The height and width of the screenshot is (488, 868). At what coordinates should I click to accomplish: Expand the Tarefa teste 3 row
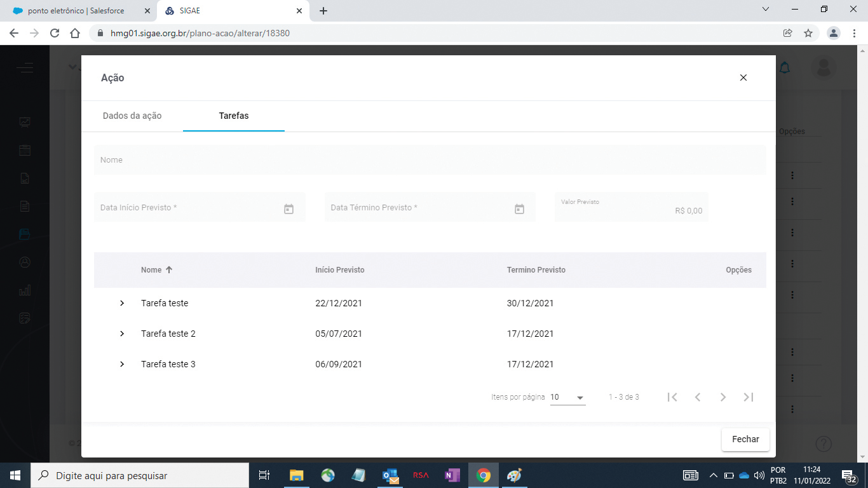click(122, 364)
